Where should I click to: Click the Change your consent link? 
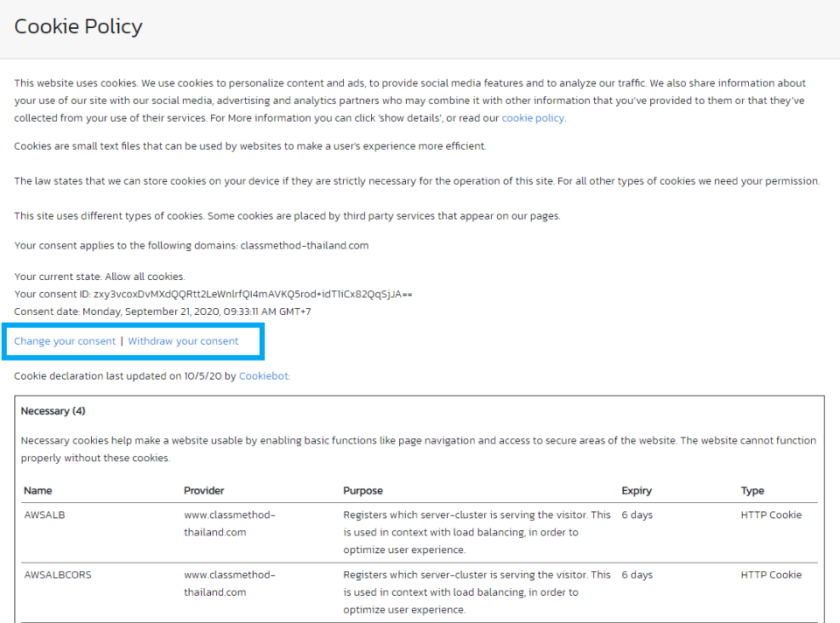click(x=64, y=340)
